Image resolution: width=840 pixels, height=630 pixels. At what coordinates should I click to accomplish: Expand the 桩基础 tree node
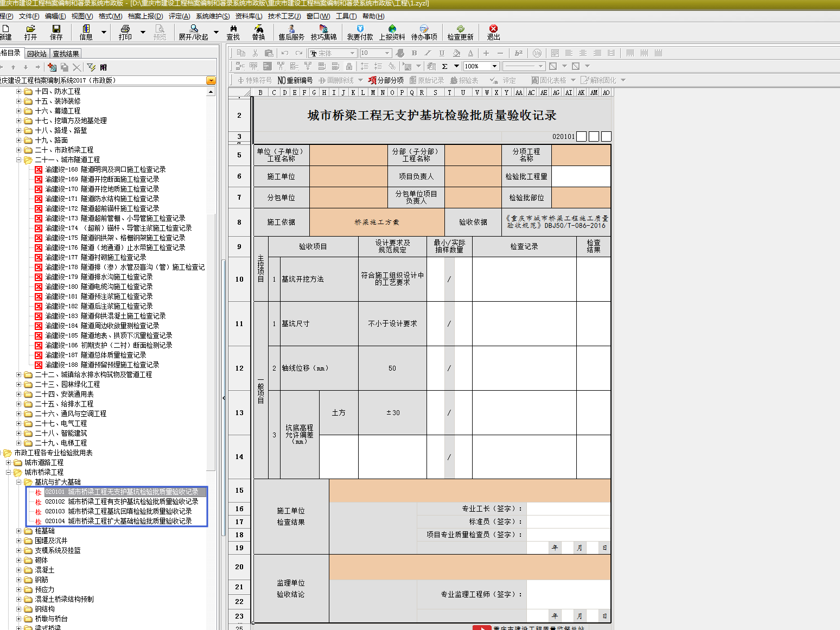coord(18,531)
